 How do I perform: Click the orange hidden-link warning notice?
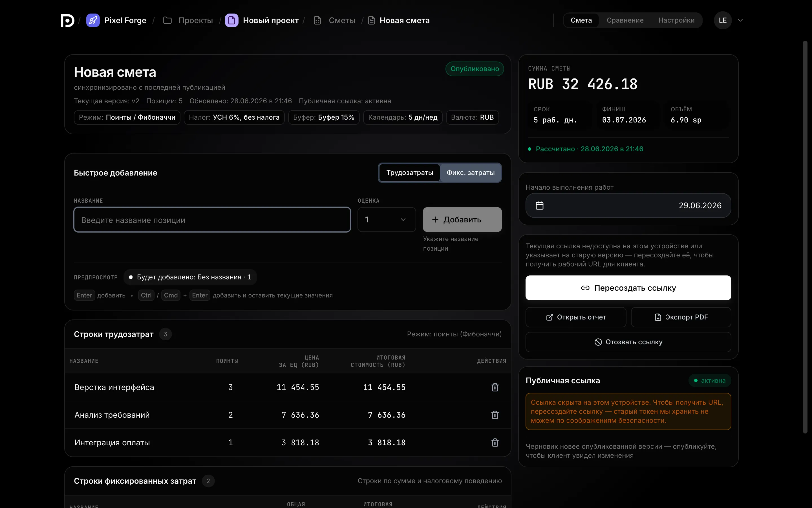628,411
